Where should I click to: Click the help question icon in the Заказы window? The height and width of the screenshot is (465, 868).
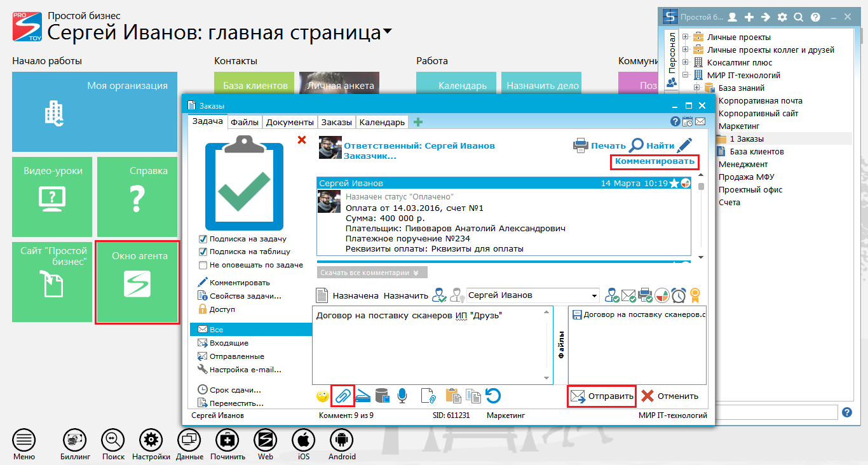(x=675, y=121)
